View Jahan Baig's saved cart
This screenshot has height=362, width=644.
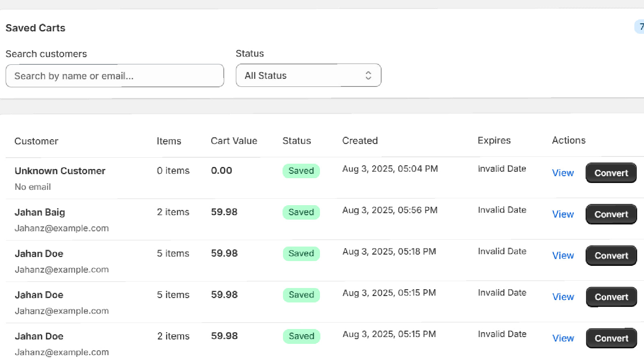[x=563, y=214]
